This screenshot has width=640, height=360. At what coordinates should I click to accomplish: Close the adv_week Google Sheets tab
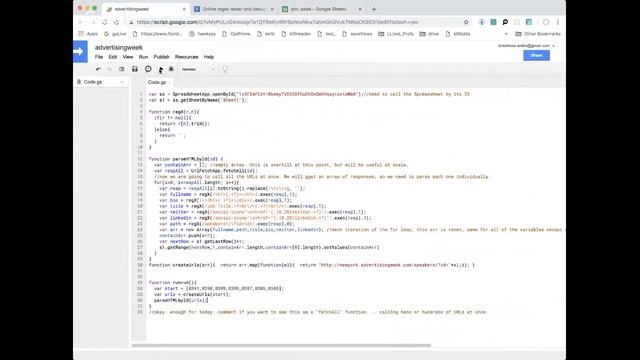click(360, 9)
